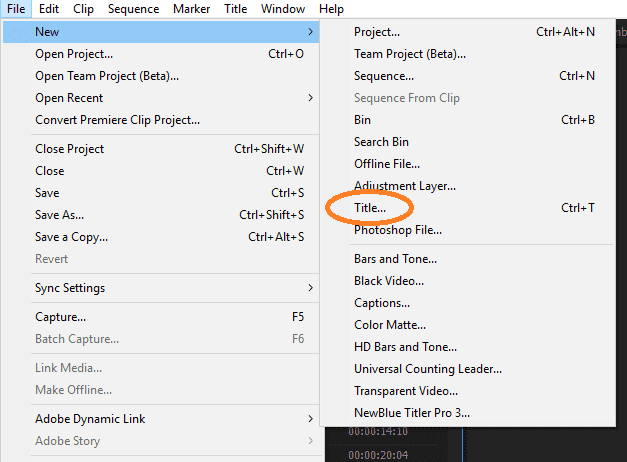The image size is (627, 462).
Task: Open the Title menu in menu bar
Action: (x=236, y=9)
